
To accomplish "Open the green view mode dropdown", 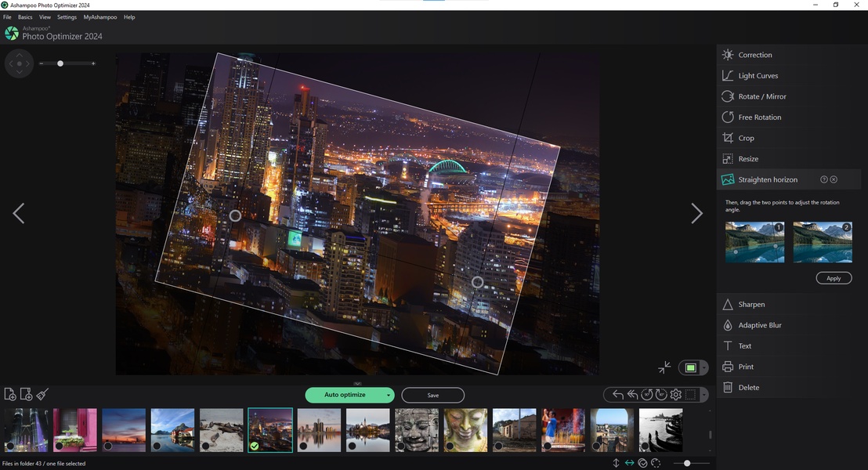I will click(x=704, y=367).
